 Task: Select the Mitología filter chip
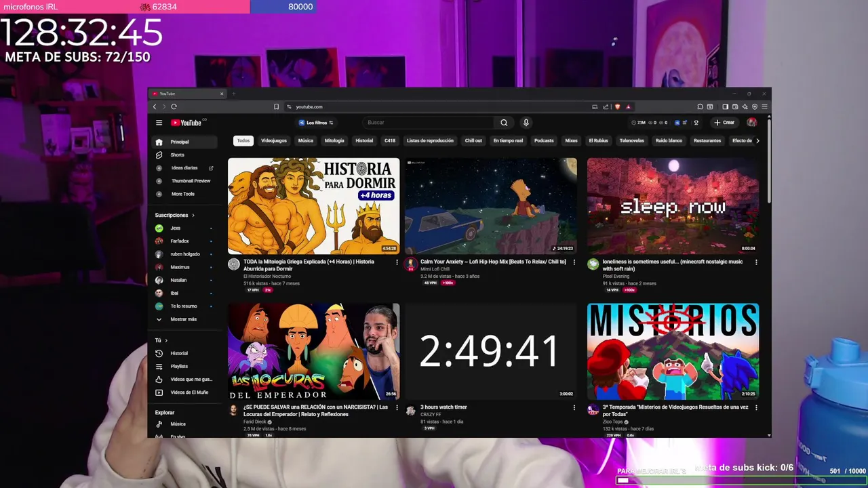pos(334,141)
